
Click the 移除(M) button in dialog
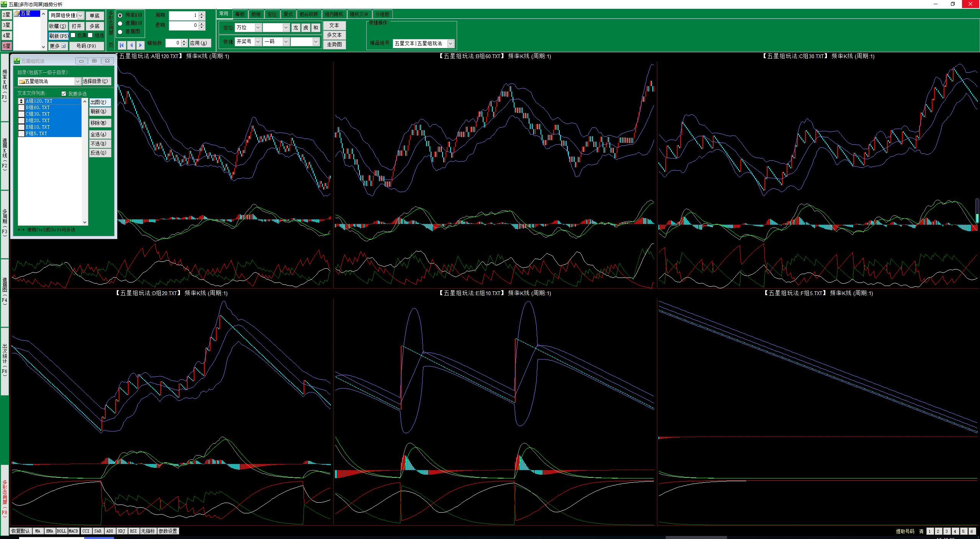click(100, 123)
